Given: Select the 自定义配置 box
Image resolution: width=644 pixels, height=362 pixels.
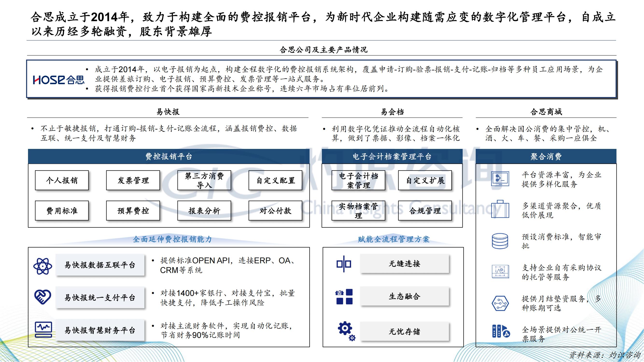Looking at the screenshot, I should tap(276, 180).
